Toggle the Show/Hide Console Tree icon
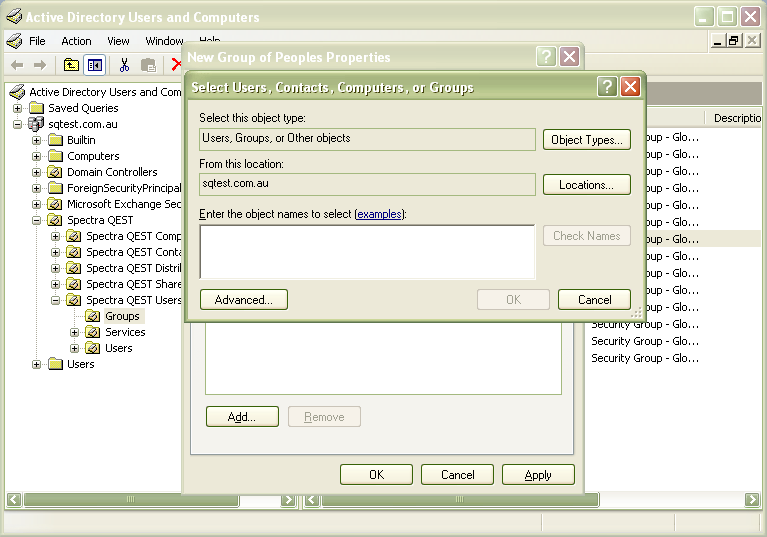This screenshot has width=767, height=537. pyautogui.click(x=94, y=65)
